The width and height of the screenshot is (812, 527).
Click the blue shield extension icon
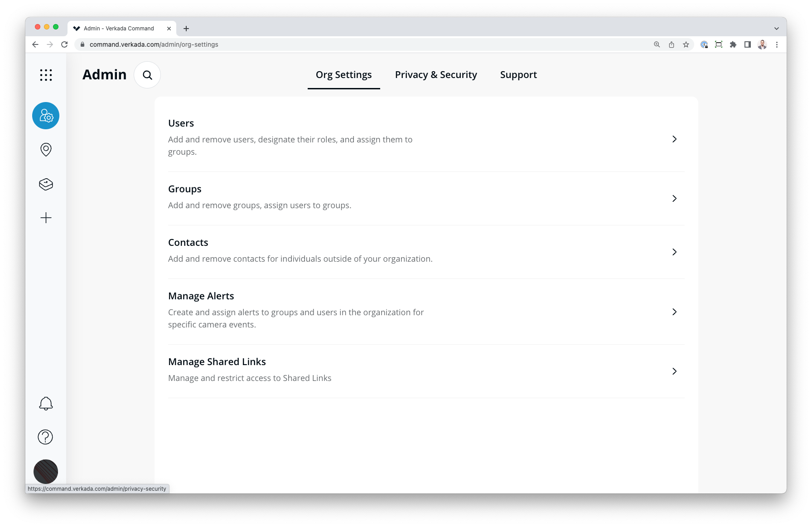coord(704,44)
